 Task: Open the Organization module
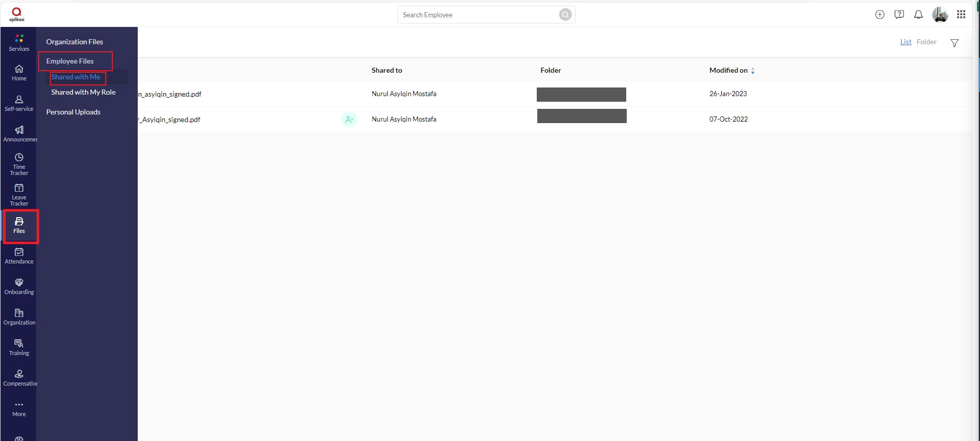point(19,317)
